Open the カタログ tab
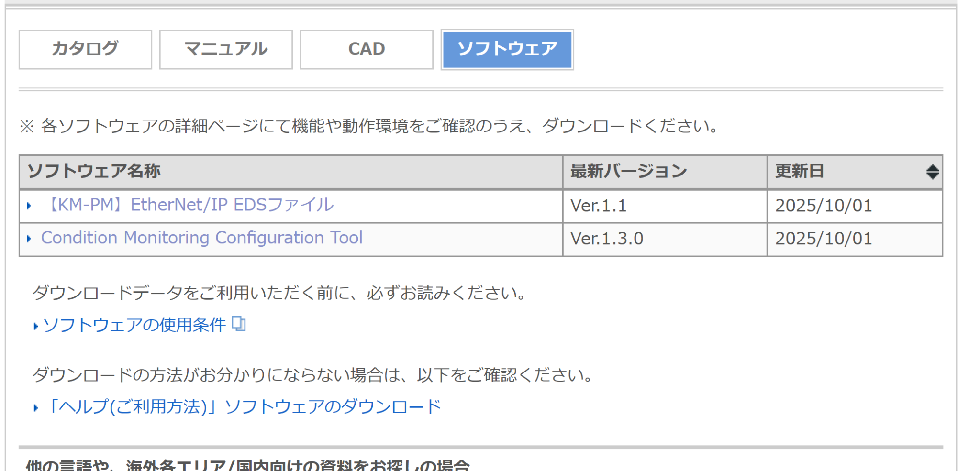Screen dimensions: 980x471 coord(85,49)
